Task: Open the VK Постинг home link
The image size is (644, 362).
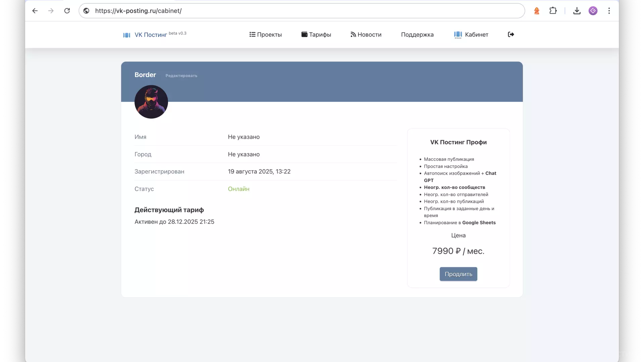Action: click(x=151, y=35)
